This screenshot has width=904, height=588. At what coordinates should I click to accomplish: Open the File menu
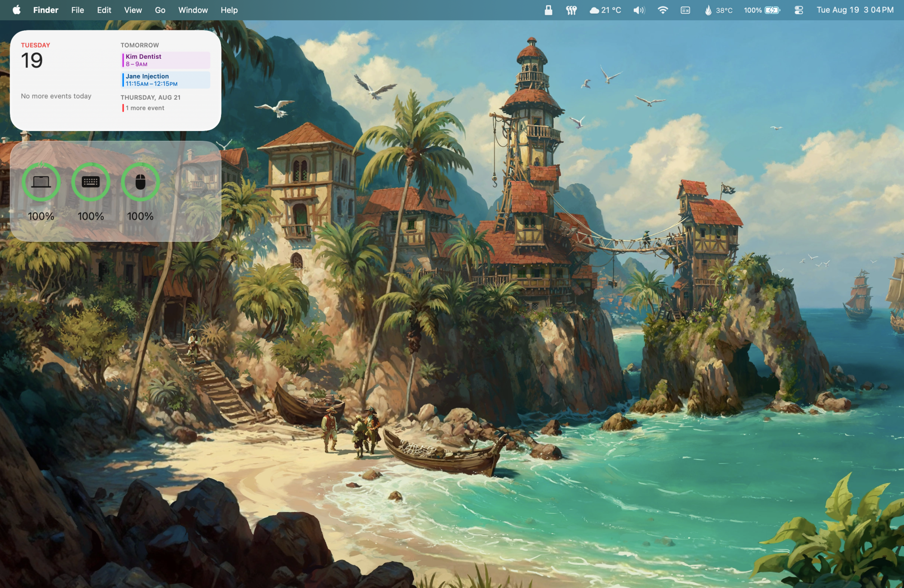tap(77, 10)
